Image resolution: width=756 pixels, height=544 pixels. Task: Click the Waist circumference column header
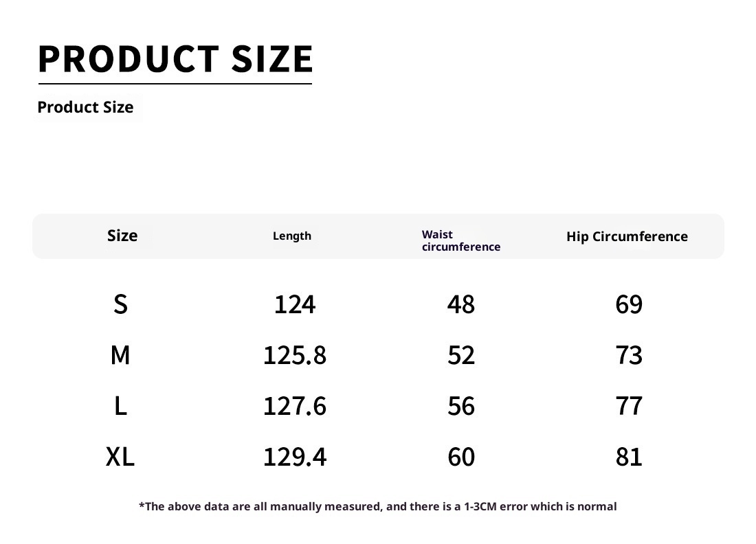pyautogui.click(x=460, y=240)
